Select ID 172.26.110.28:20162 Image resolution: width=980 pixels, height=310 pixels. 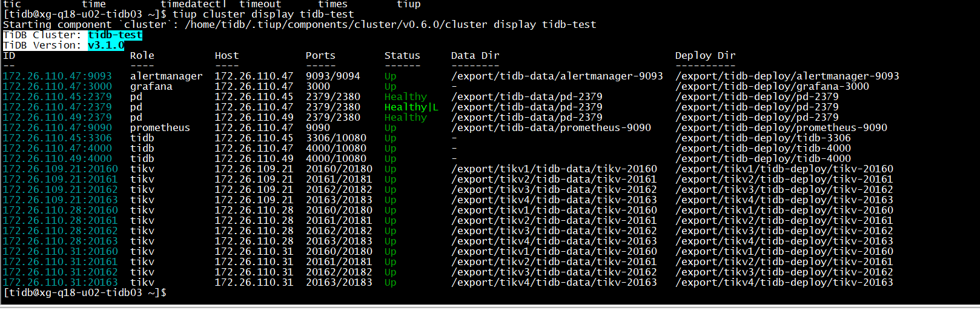[61, 231]
